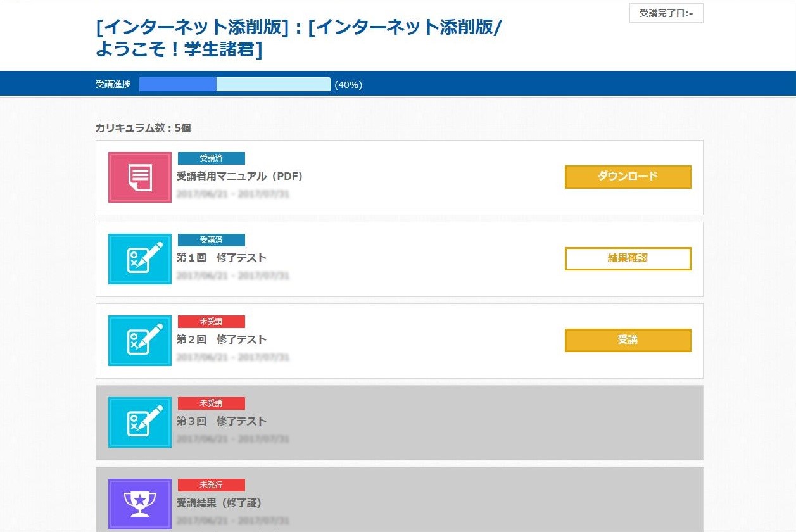Screen dimensions: 796x532
Task: Click the 受講者用マニュアル（PDF） title
Action: point(239,176)
